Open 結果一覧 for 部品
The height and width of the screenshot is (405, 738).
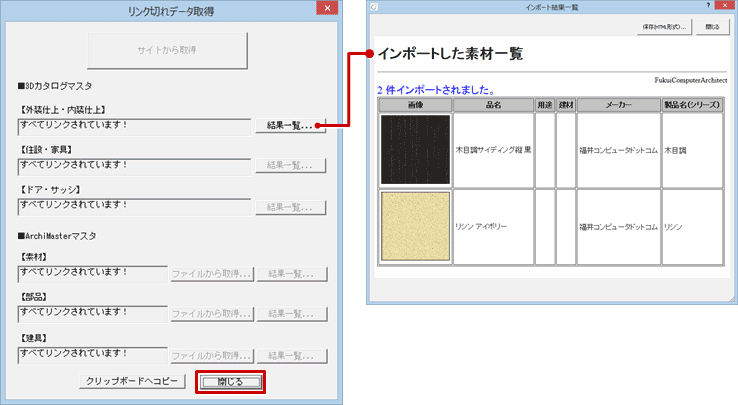(x=292, y=314)
